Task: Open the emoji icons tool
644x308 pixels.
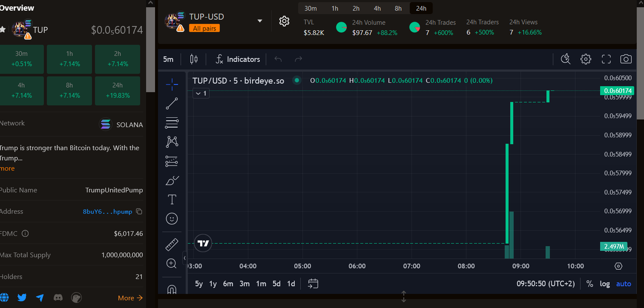Action: (172, 219)
